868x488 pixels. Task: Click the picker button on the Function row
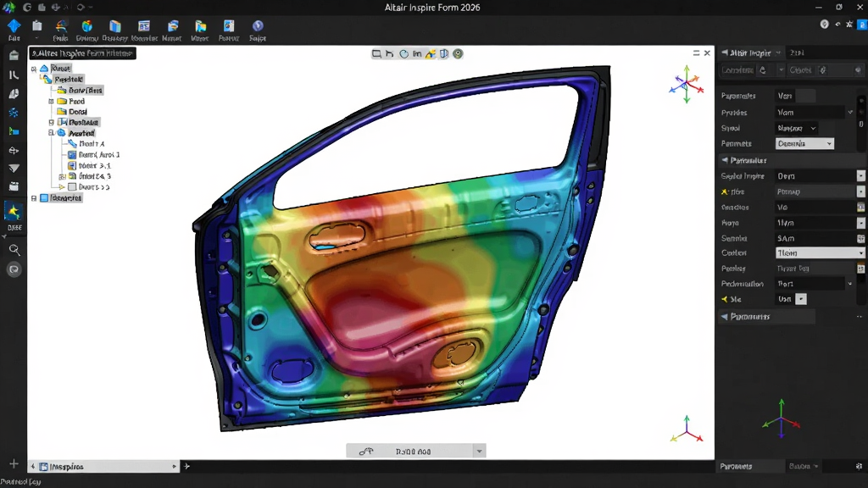coord(861,207)
